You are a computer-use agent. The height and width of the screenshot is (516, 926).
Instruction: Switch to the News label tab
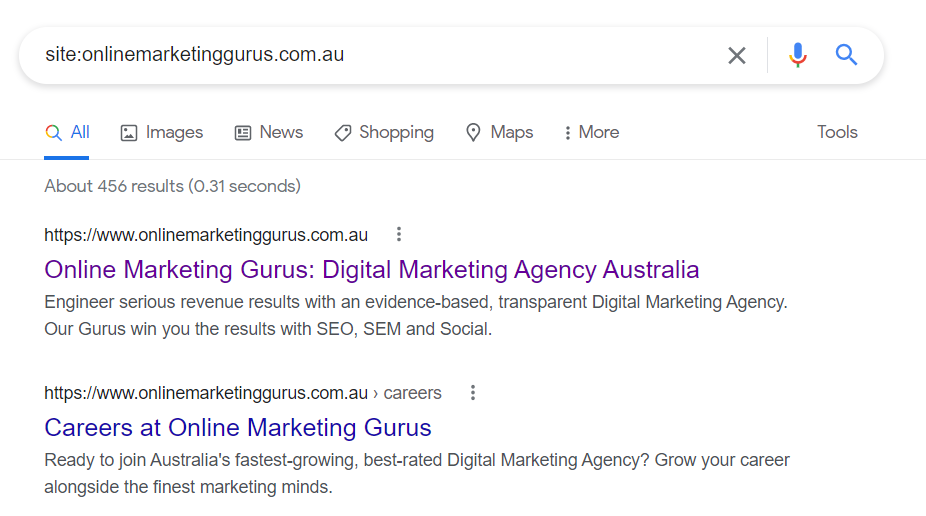(281, 132)
